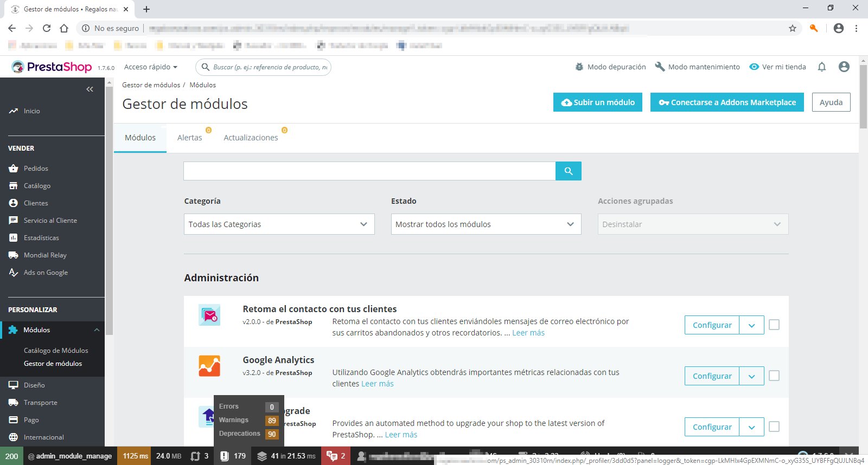Image resolution: width=868 pixels, height=465 pixels.
Task: Open Catálogo de Módulos submenu item
Action: click(56, 351)
